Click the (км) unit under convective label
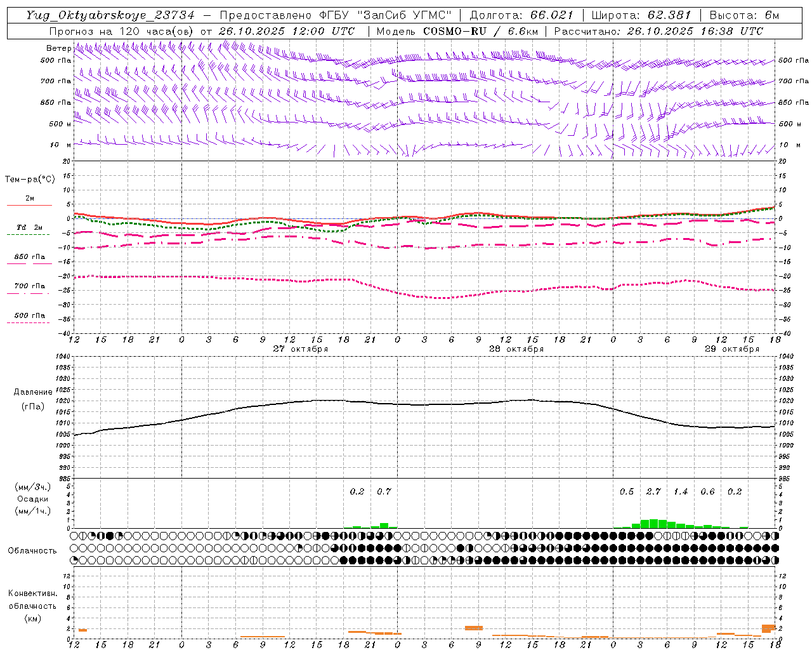This screenshot has width=812, height=650. pyautogui.click(x=32, y=618)
